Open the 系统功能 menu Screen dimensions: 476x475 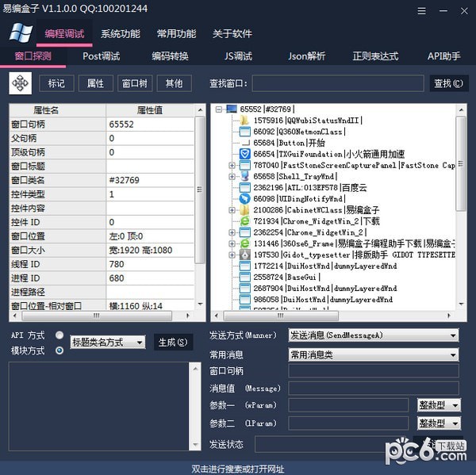pos(120,33)
